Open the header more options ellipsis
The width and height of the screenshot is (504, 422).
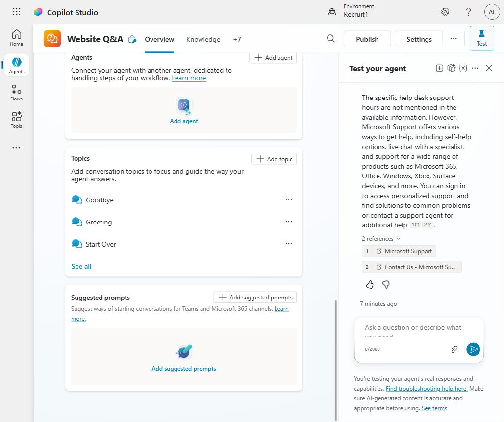coord(454,39)
